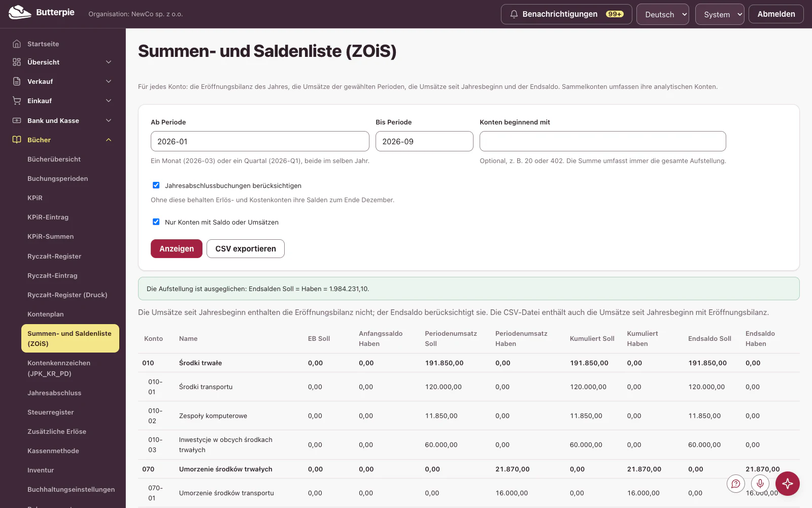
Task: Click Umorzenie środków trwałych row name
Action: pyautogui.click(x=226, y=469)
